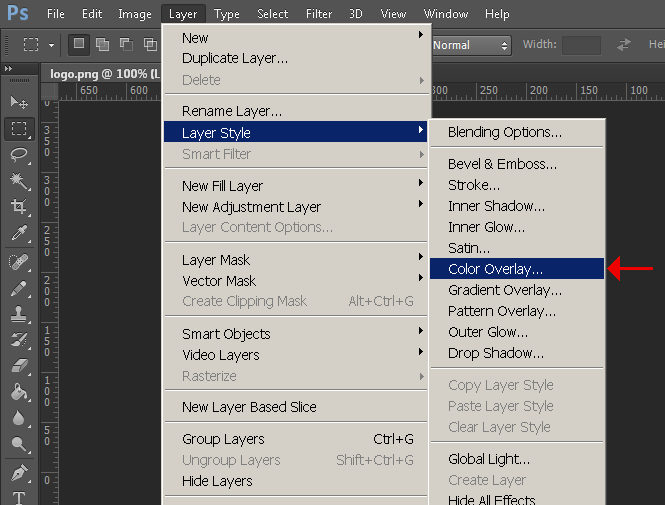This screenshot has height=505, width=665.
Task: Select the Eyedropper tool
Action: tap(19, 233)
